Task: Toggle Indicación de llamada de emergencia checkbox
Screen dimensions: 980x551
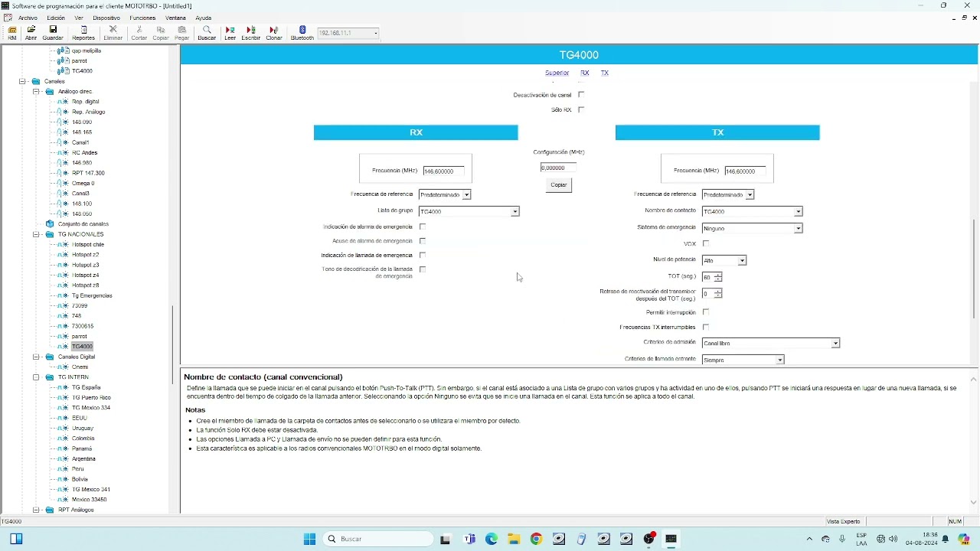Action: pos(423,255)
